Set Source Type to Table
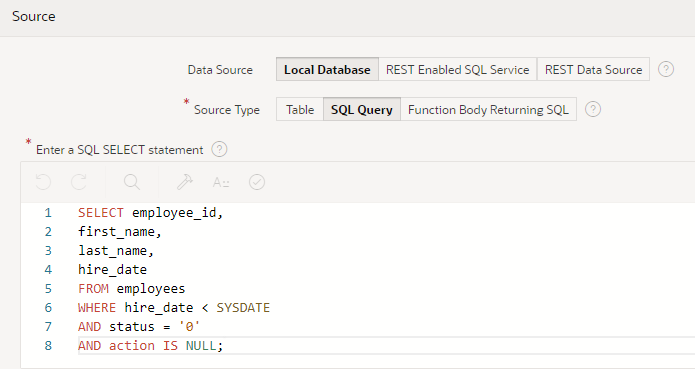 pyautogui.click(x=300, y=109)
